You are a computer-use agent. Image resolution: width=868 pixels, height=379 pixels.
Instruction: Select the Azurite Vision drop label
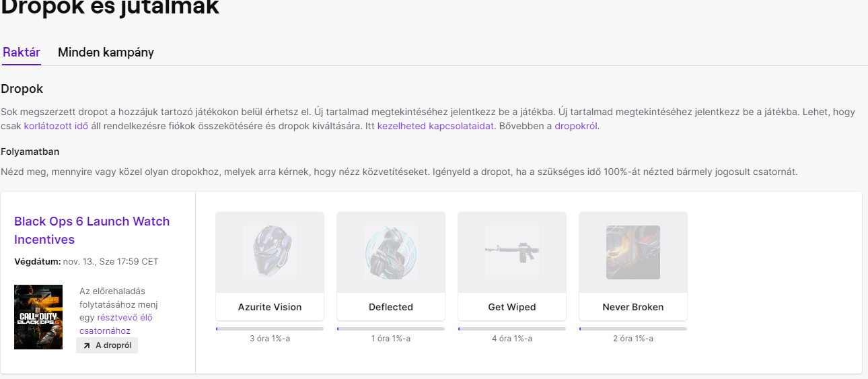(x=270, y=307)
